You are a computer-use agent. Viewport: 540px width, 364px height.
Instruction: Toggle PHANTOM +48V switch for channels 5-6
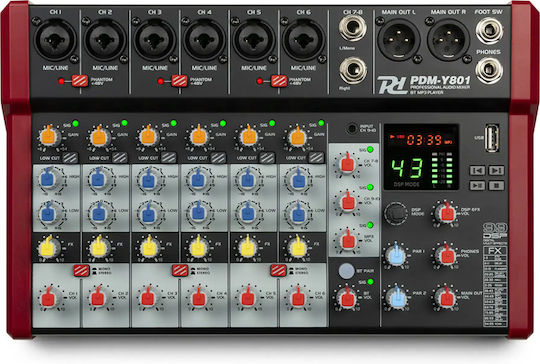click(279, 81)
